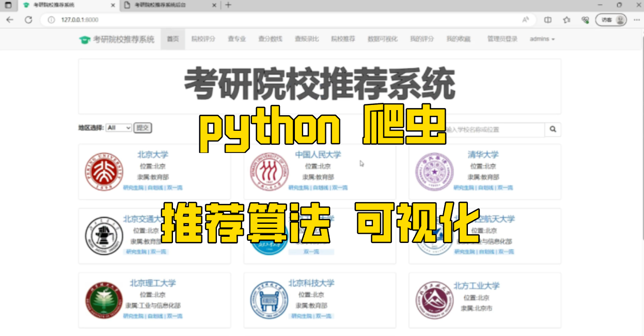This screenshot has width=644, height=336.
Task: Open 院校评分 in the navbar
Action: coord(203,39)
